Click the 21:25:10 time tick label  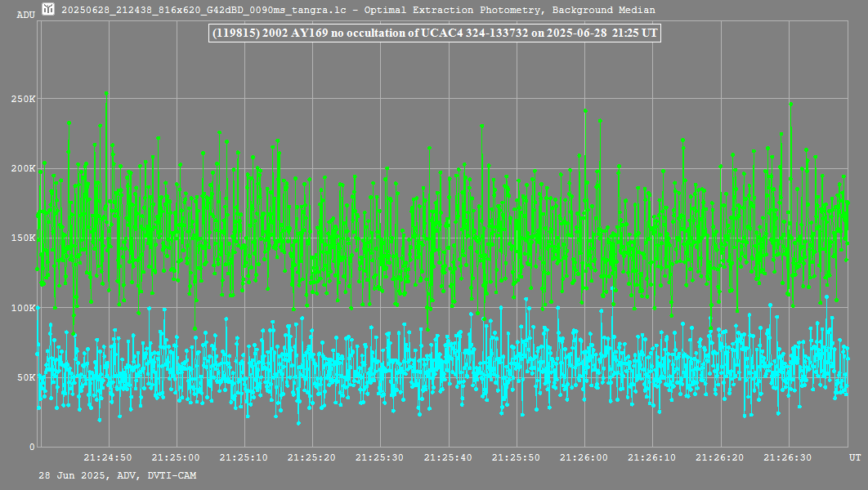(x=244, y=457)
